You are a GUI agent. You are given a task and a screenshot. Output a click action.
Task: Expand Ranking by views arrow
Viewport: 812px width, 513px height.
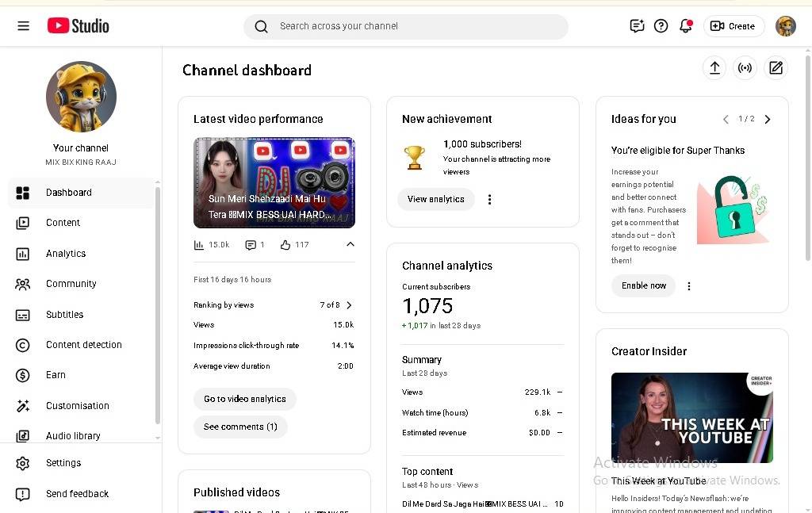[x=349, y=305]
